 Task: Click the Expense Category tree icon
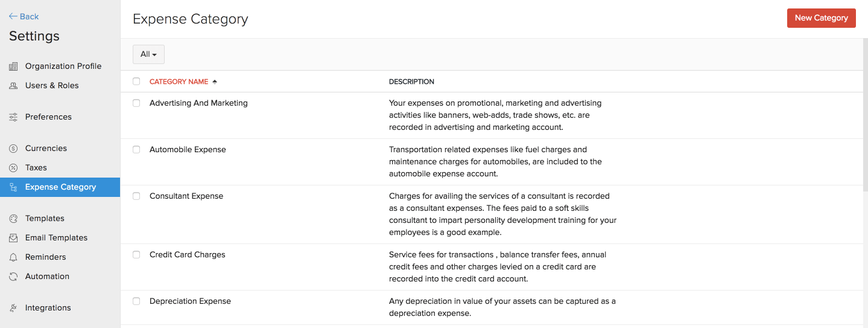[13, 187]
